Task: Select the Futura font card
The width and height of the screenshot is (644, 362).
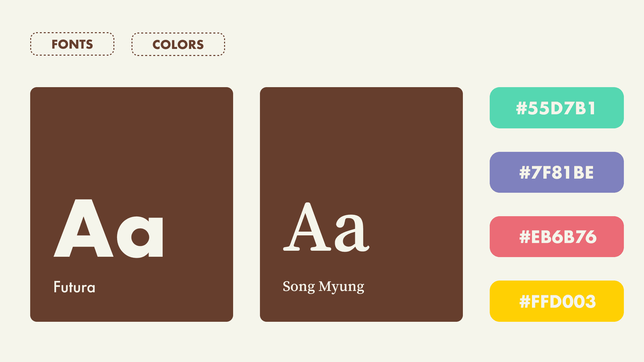Action: point(131,204)
